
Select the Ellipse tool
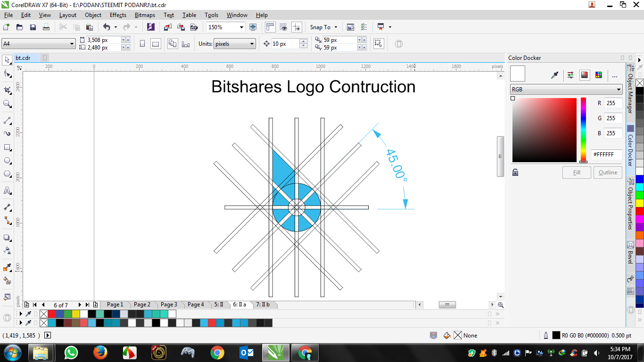(7, 161)
